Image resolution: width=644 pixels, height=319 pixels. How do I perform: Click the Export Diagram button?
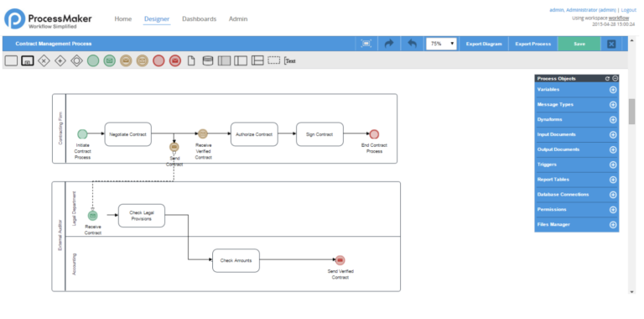[484, 44]
